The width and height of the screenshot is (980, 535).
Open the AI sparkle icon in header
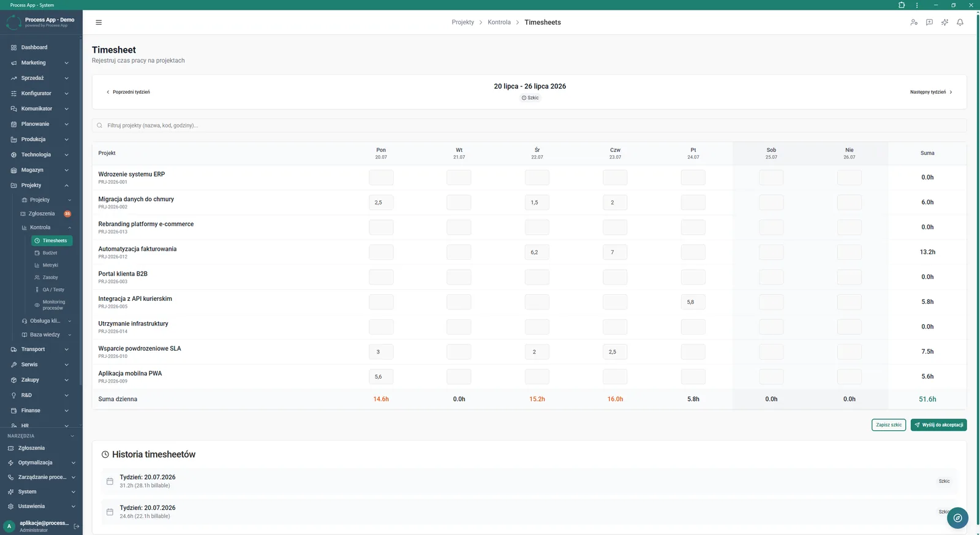[x=944, y=22]
